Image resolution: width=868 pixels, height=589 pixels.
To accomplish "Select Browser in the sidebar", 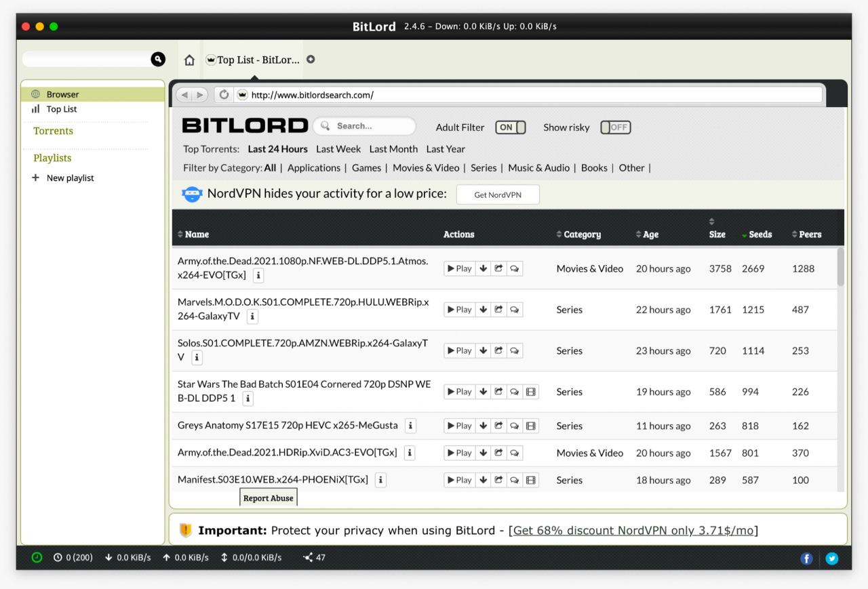I will pos(93,94).
